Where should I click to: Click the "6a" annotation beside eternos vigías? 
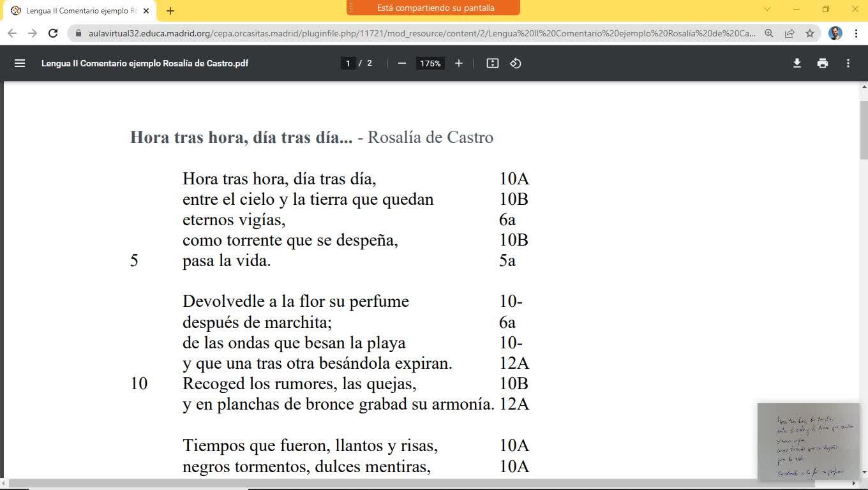[507, 220]
